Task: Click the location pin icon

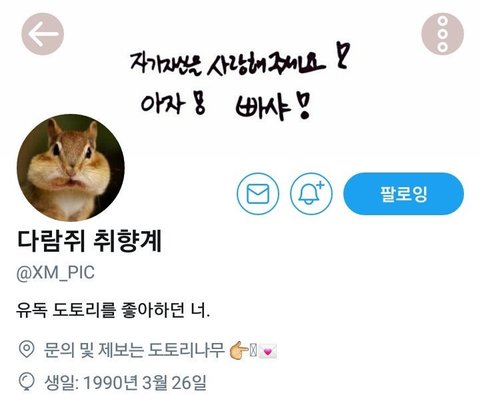Action: click(26, 350)
